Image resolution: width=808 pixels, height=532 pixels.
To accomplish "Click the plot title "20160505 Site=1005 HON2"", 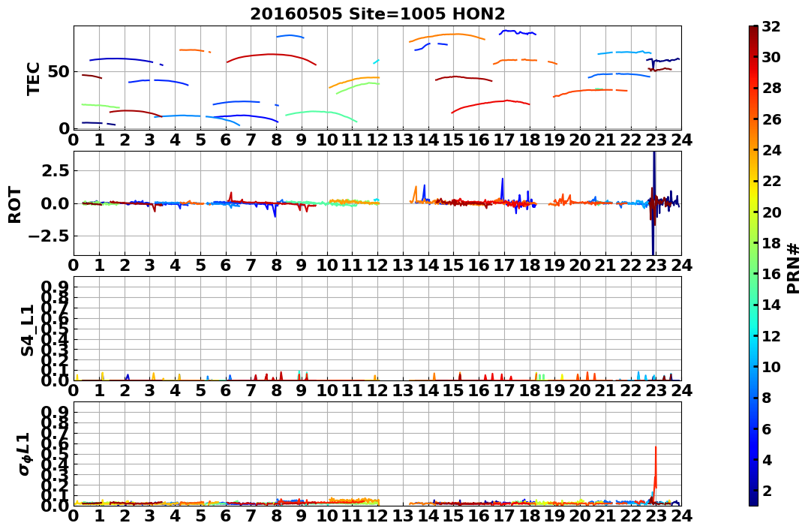I will [377, 14].
